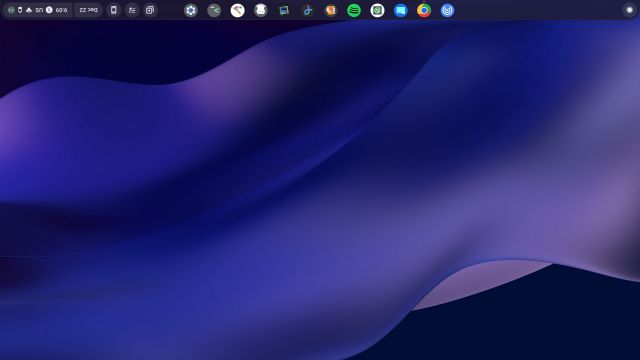This screenshot has width=640, height=360.
Task: Click the stacked windows overview icon
Action: click(x=150, y=10)
